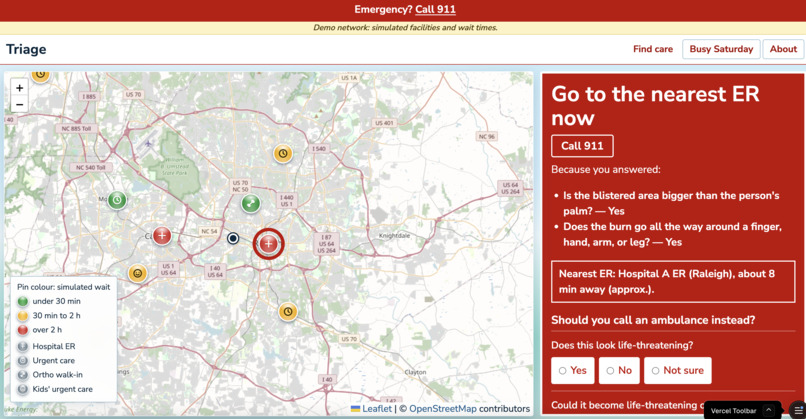Select the highlighted red Hospital ER pin
This screenshot has height=419, width=806.
click(268, 244)
